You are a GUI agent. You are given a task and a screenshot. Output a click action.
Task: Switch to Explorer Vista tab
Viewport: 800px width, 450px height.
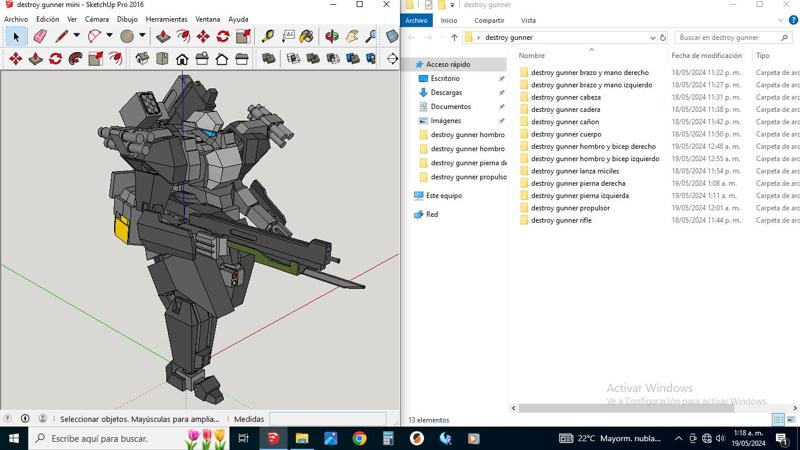[x=528, y=20]
